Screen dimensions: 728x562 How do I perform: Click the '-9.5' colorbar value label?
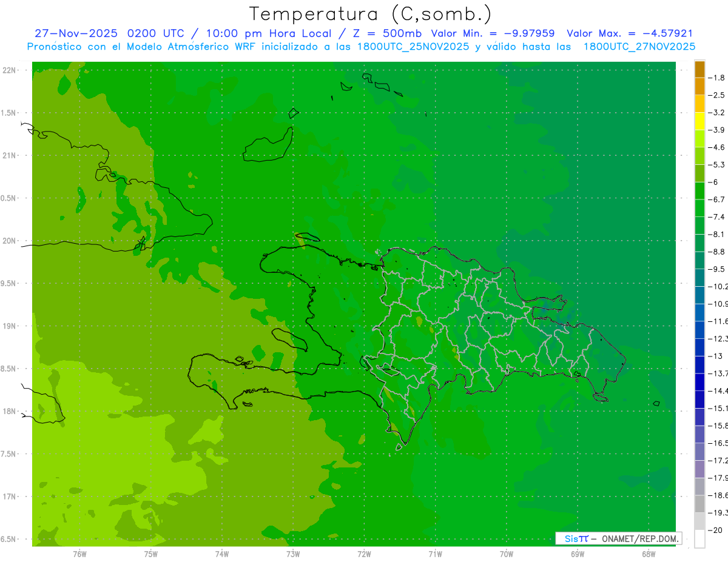point(717,269)
